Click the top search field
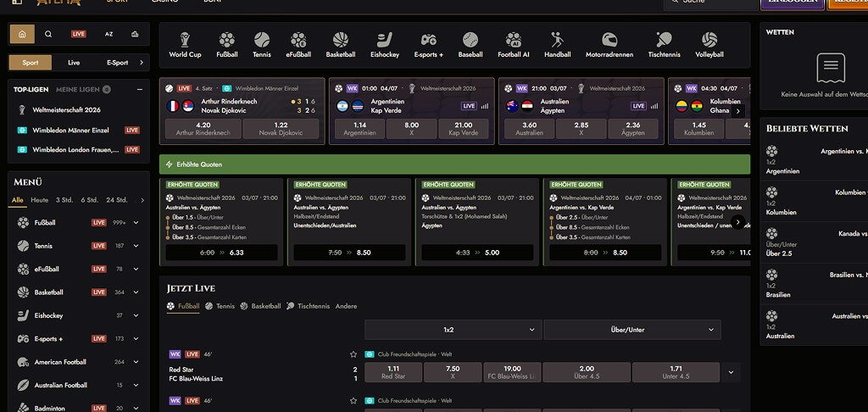The height and width of the screenshot is (412, 868). [711, 3]
